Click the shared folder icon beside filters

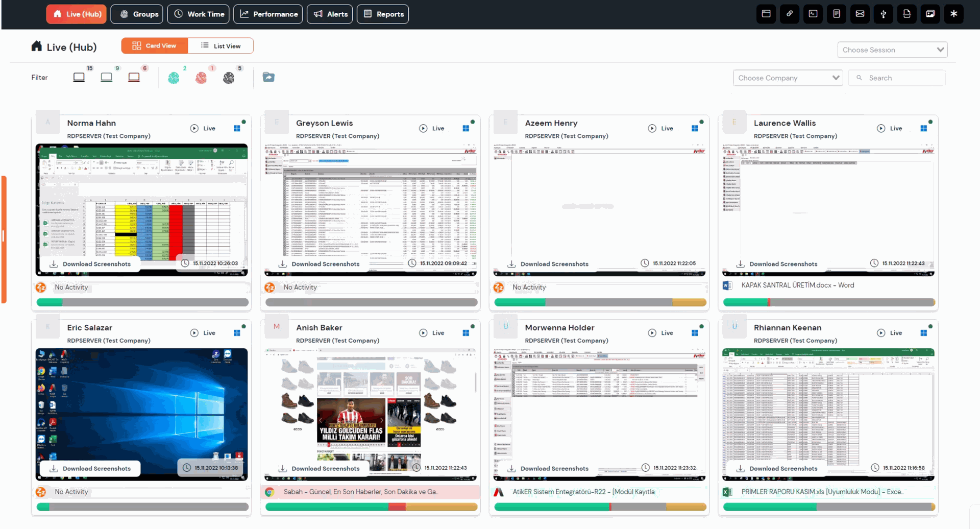(x=268, y=77)
